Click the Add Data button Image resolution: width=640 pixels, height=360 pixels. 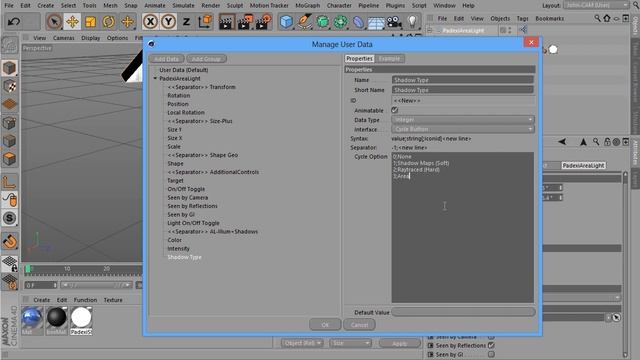(x=167, y=59)
